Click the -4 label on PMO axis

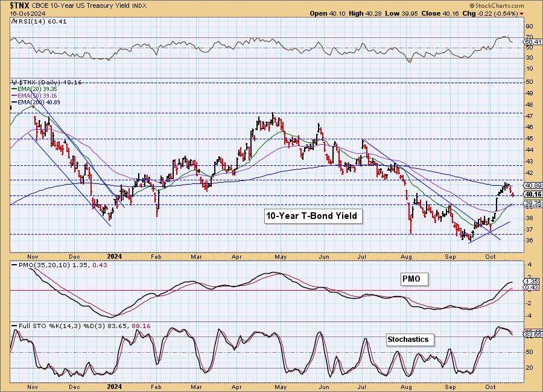tap(530, 316)
